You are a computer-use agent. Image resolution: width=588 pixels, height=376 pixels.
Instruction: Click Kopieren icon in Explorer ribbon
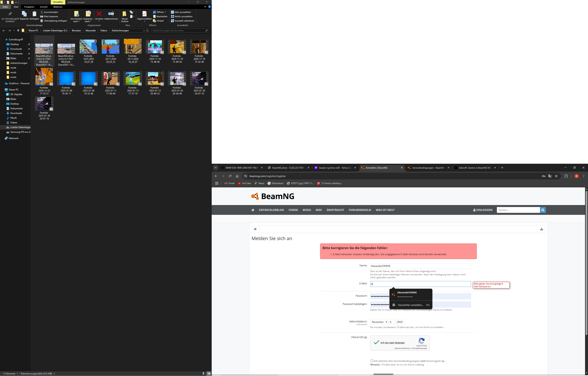24,14
